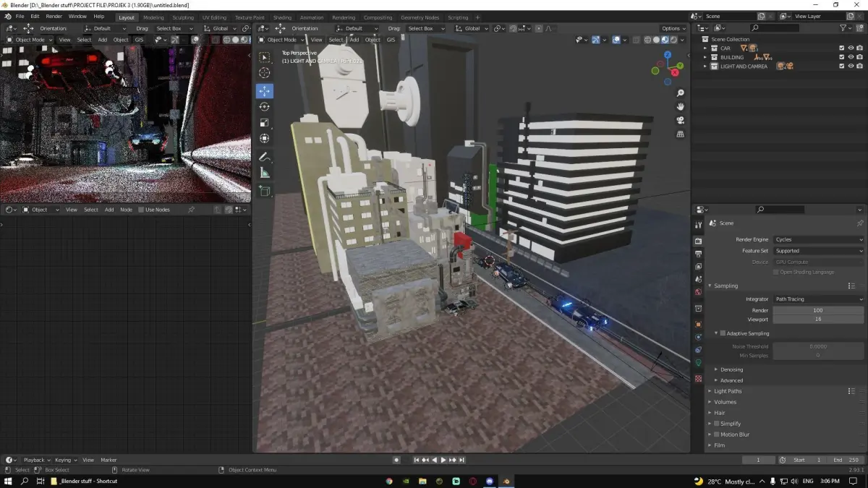The width and height of the screenshot is (868, 488).
Task: Click End frame field showing 250
Action: tap(846, 460)
